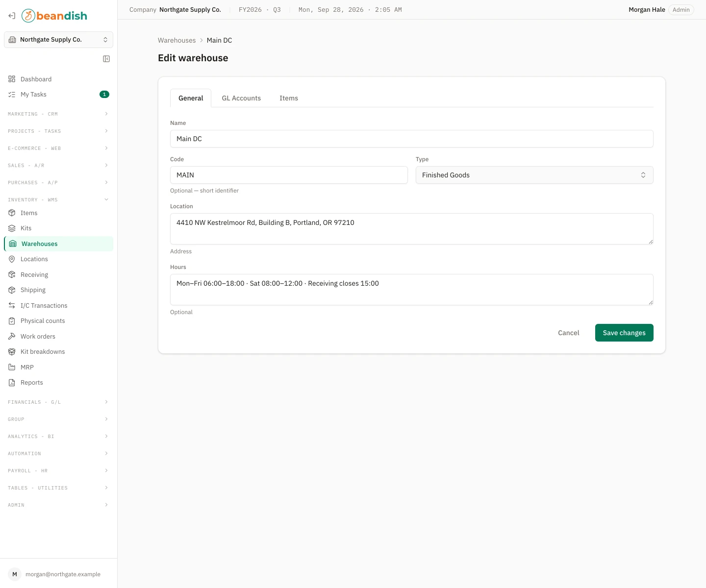Expand the Financials - G/L section
Screen dimensions: 706x588
59,402
